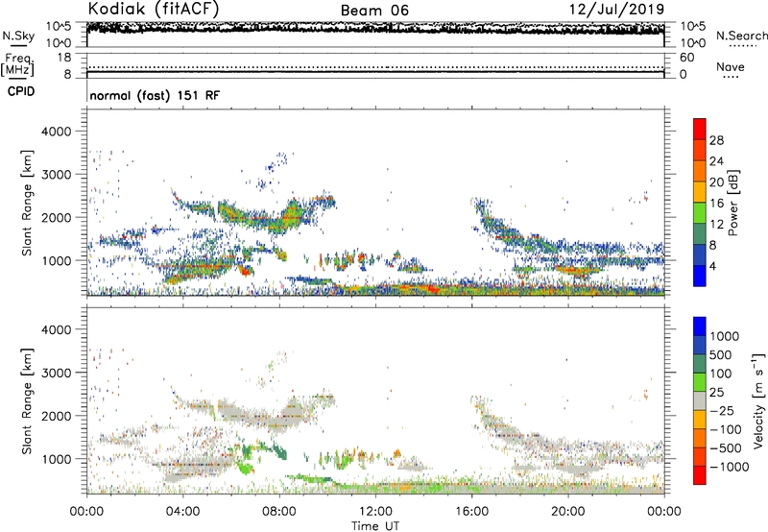The image size is (768, 532).
Task: Click the '500' tick on Velocity color bar
Action: click(x=721, y=354)
